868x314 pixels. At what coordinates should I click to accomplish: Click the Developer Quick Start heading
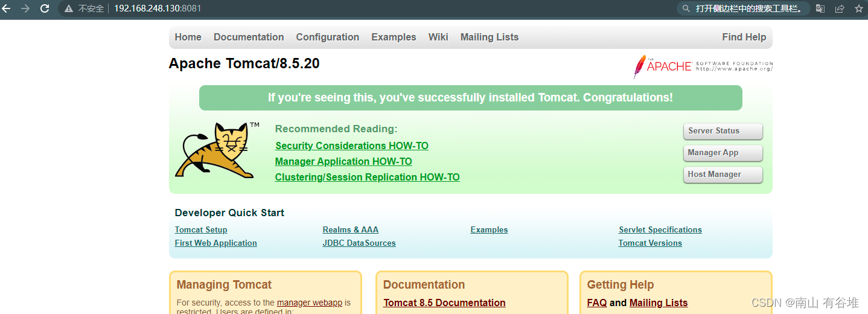coord(229,213)
